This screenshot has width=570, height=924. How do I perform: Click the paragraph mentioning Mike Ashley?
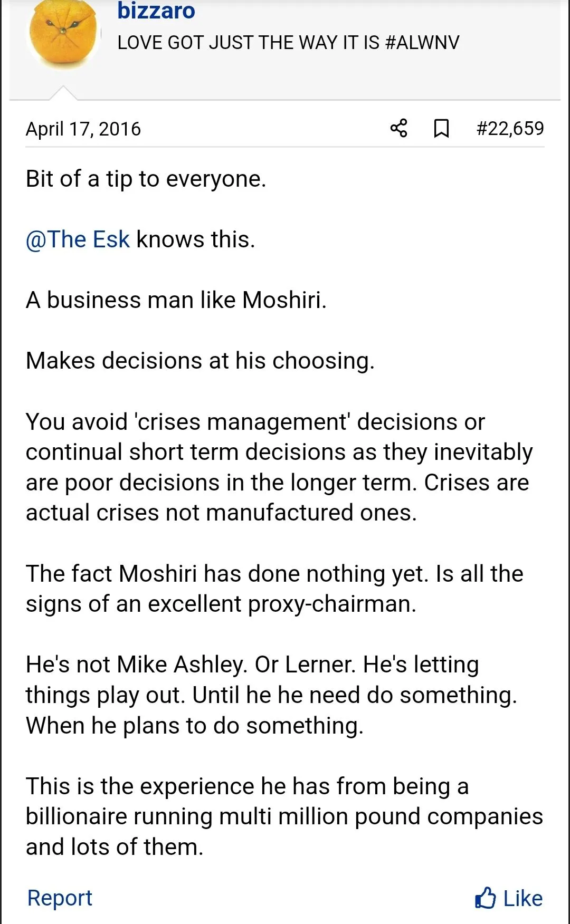pyautogui.click(x=271, y=695)
